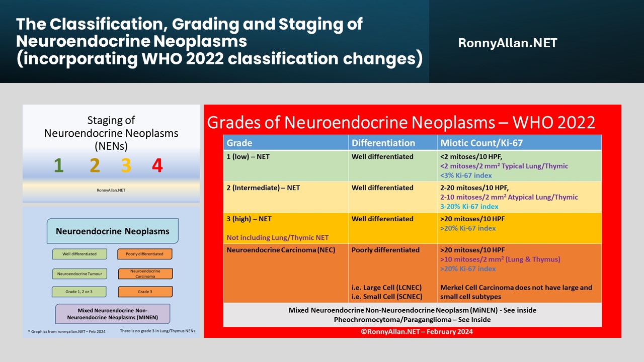Image resolution: width=644 pixels, height=362 pixels.
Task: Toggle the 'Grade 1, 2 or 3' box
Action: point(80,291)
